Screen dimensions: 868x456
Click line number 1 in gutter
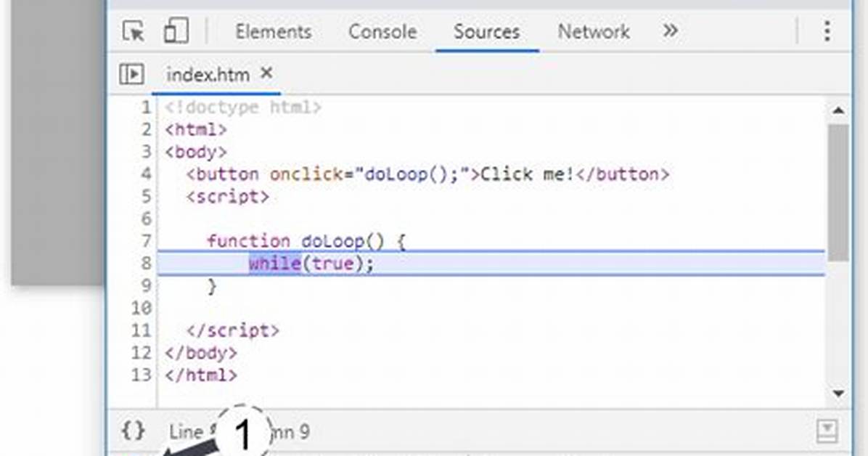[146, 107]
